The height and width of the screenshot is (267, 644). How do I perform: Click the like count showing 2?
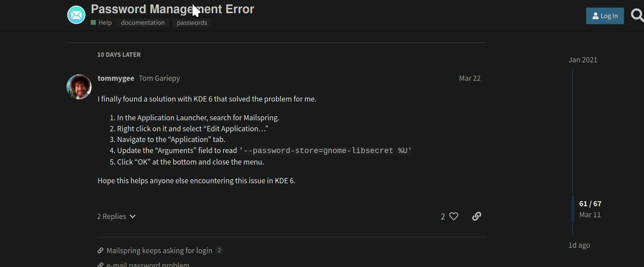point(442,216)
